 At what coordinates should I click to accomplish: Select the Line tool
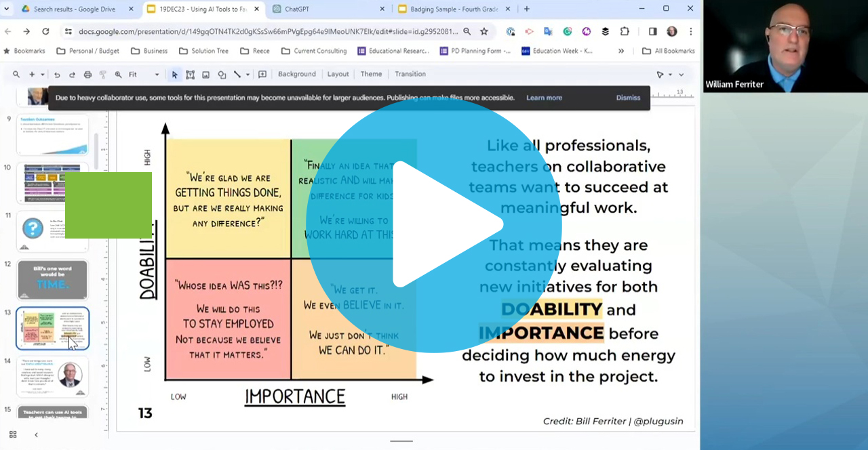pyautogui.click(x=237, y=75)
